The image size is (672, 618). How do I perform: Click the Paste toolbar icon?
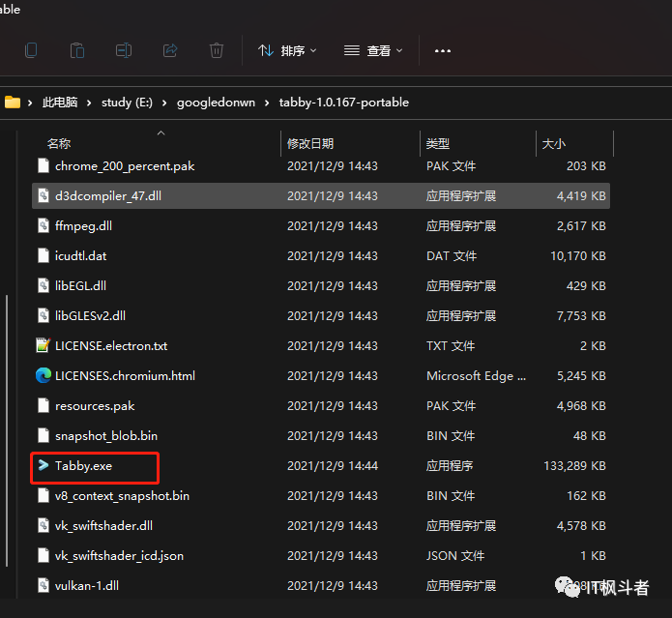77,50
